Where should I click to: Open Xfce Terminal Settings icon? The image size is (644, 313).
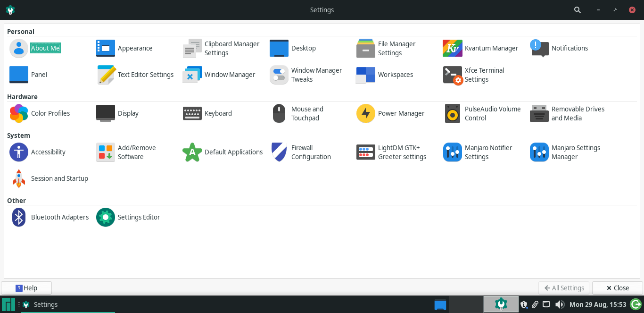(x=453, y=75)
